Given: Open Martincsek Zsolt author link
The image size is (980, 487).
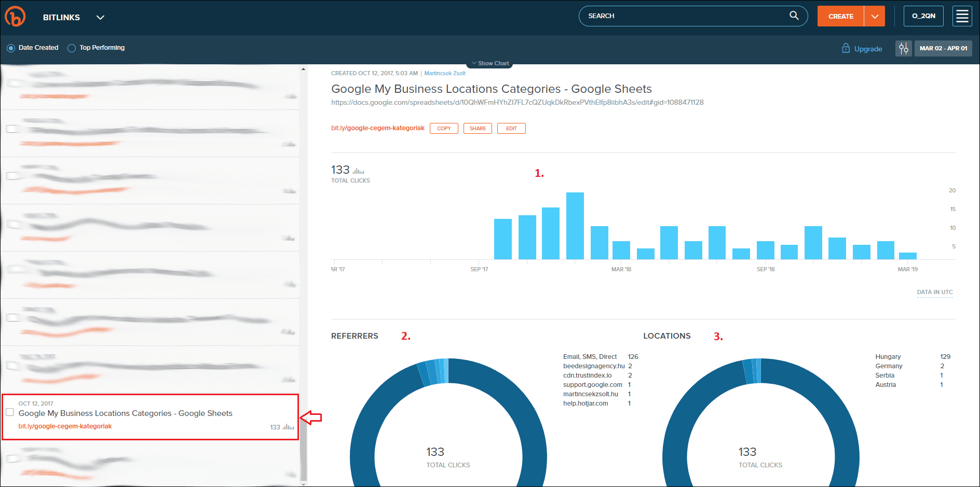Looking at the screenshot, I should tap(445, 73).
